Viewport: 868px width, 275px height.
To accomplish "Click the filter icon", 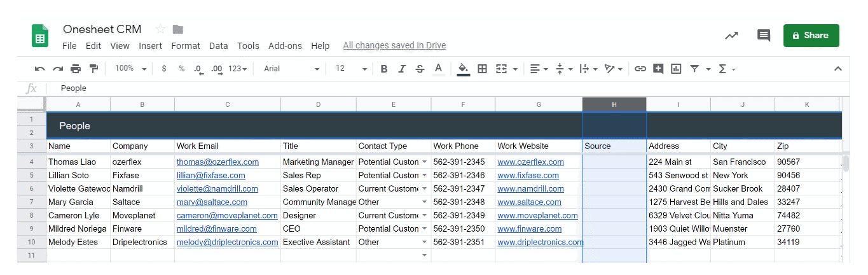I will coord(694,69).
